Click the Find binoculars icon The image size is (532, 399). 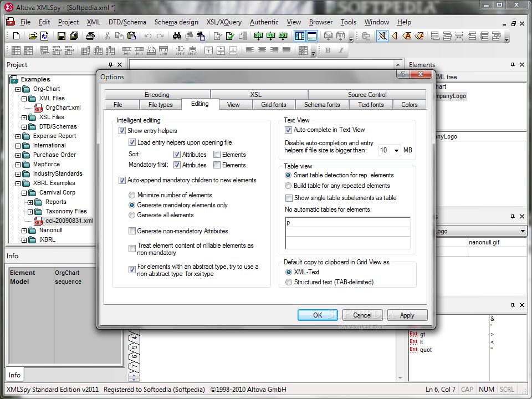pyautogui.click(x=177, y=36)
